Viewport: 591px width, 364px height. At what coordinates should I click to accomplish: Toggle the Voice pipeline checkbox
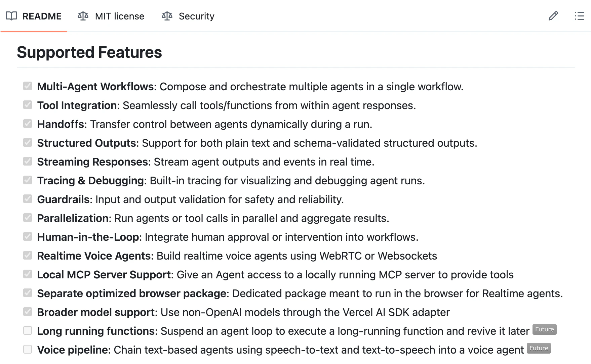pos(28,349)
